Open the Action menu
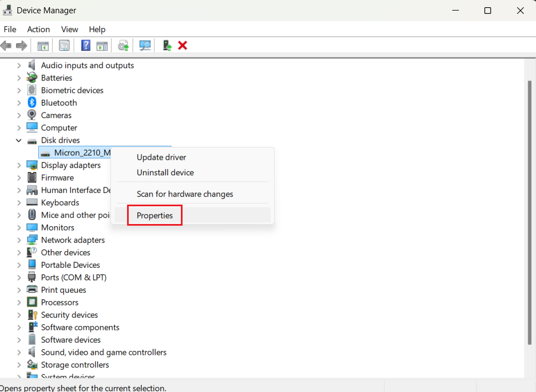Viewport: 536px width, 392px height. coord(38,29)
